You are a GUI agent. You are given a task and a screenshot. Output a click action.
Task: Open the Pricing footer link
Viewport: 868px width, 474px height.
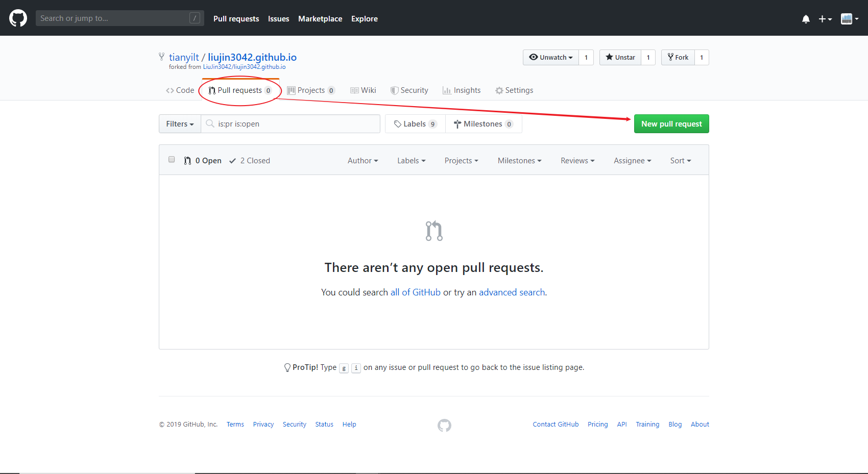597,425
